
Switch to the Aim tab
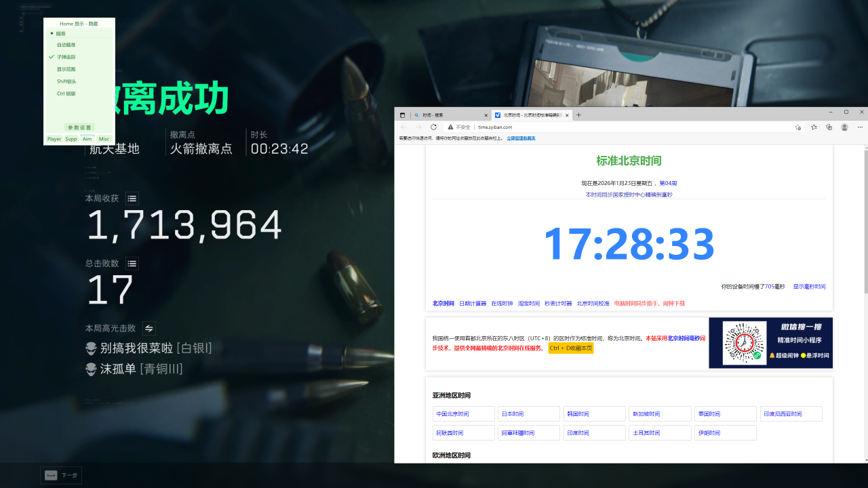coord(87,138)
